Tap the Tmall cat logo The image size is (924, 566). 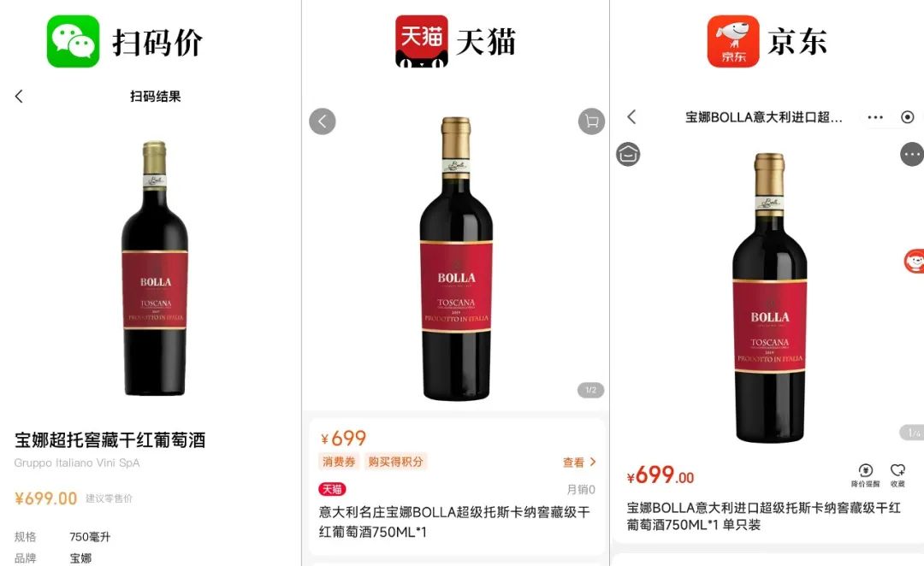(x=421, y=41)
